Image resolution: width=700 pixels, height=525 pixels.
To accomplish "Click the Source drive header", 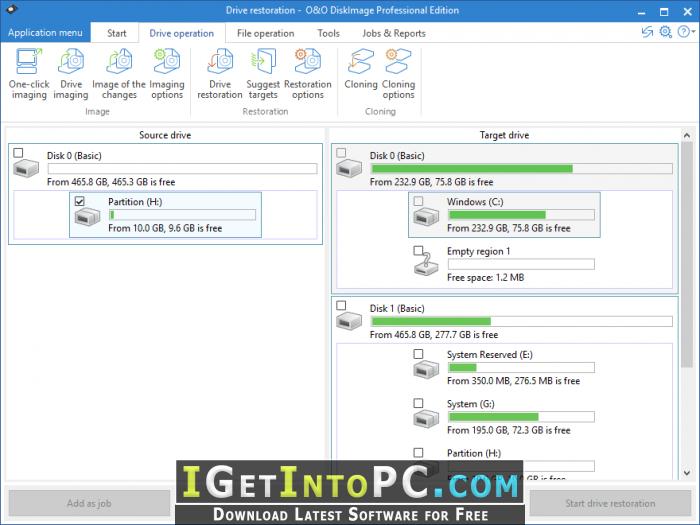I will 165,135.
